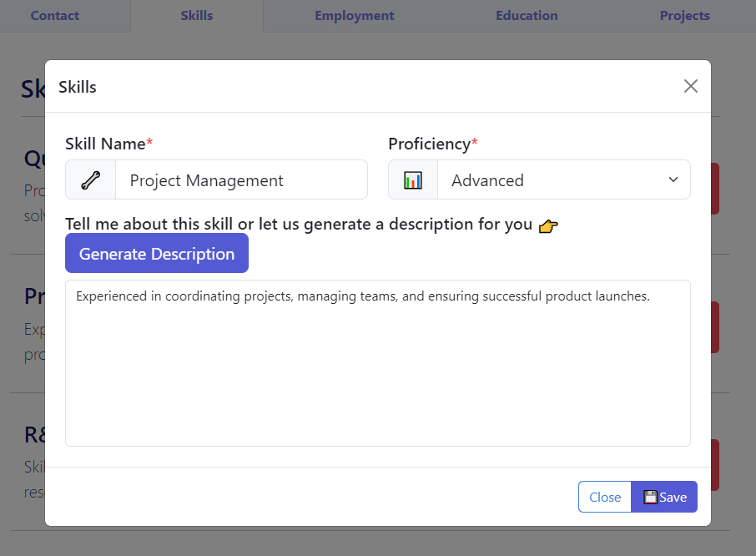Click inside the Skill Name input field

point(242,179)
